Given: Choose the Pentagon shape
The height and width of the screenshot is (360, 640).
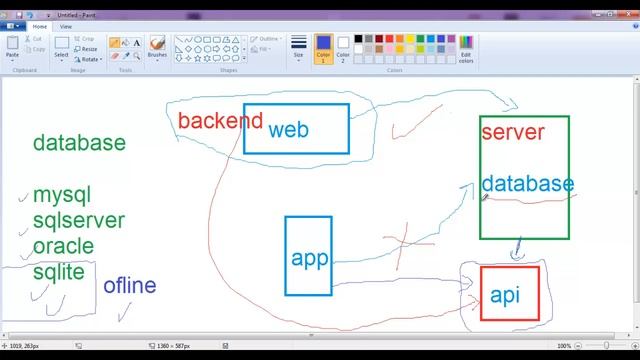Looking at the screenshot, I should pyautogui.click(x=198, y=49).
